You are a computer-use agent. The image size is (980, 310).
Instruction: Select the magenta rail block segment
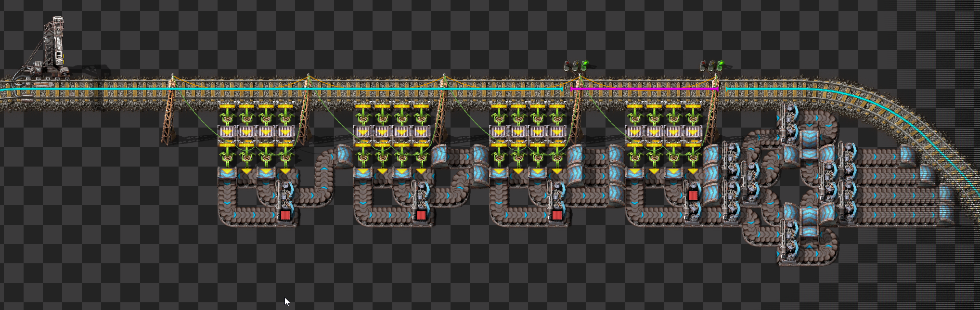click(645, 89)
